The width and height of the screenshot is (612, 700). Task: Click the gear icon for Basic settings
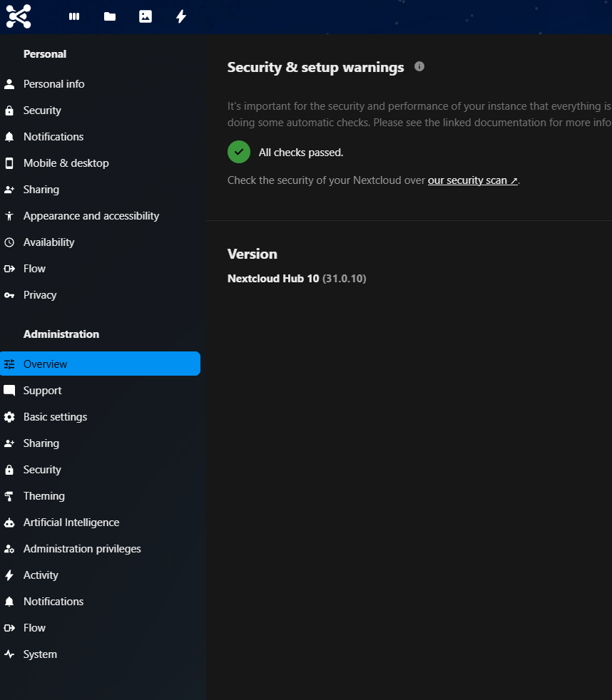[x=9, y=417]
